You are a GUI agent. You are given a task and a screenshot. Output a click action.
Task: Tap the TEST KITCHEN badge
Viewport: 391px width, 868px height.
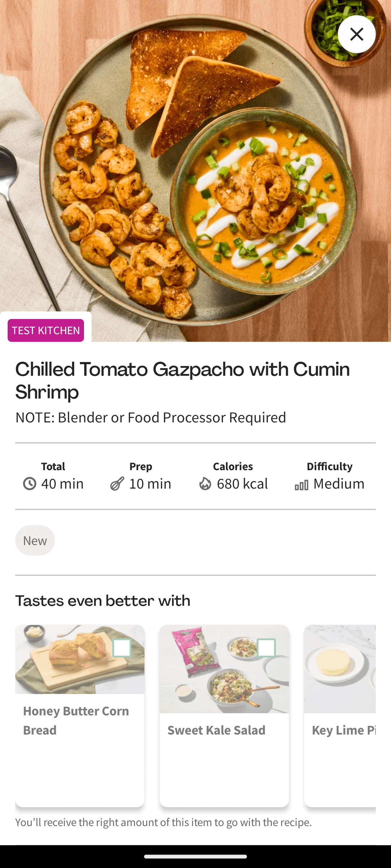(x=46, y=330)
